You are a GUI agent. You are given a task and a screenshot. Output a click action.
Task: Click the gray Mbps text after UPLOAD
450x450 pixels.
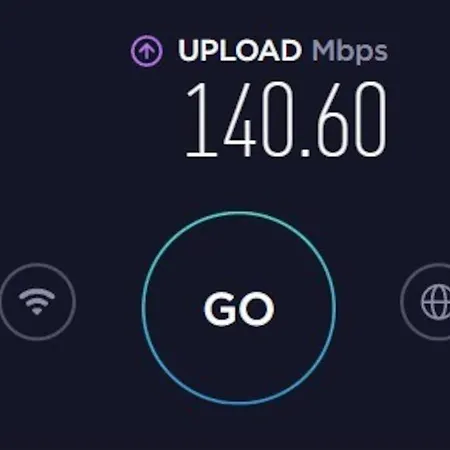[350, 52]
